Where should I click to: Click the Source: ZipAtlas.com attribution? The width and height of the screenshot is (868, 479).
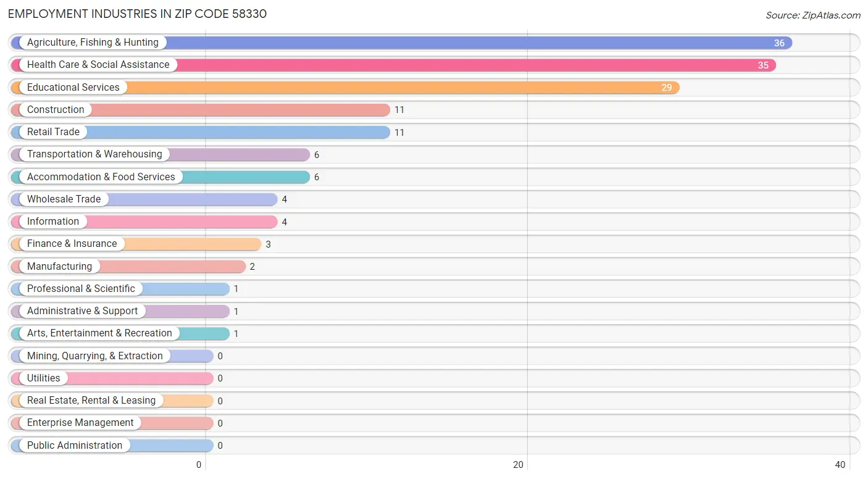pyautogui.click(x=813, y=15)
